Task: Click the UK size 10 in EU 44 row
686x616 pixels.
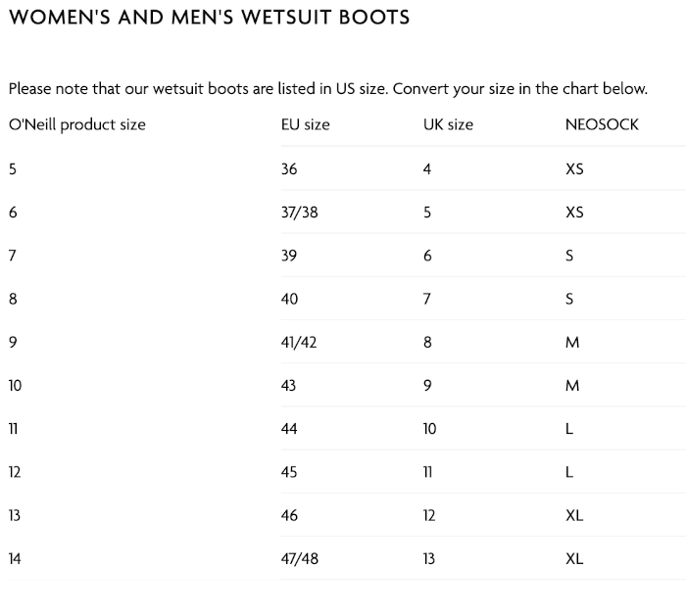Action: point(429,429)
